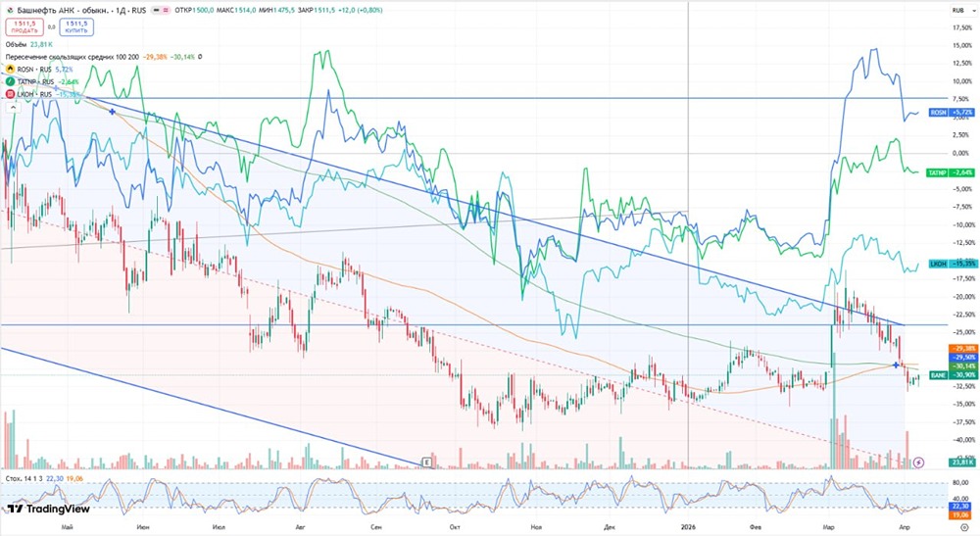Viewport: 980px width, 536px height.
Task: Click the Апр label on time axis
Action: (905, 527)
